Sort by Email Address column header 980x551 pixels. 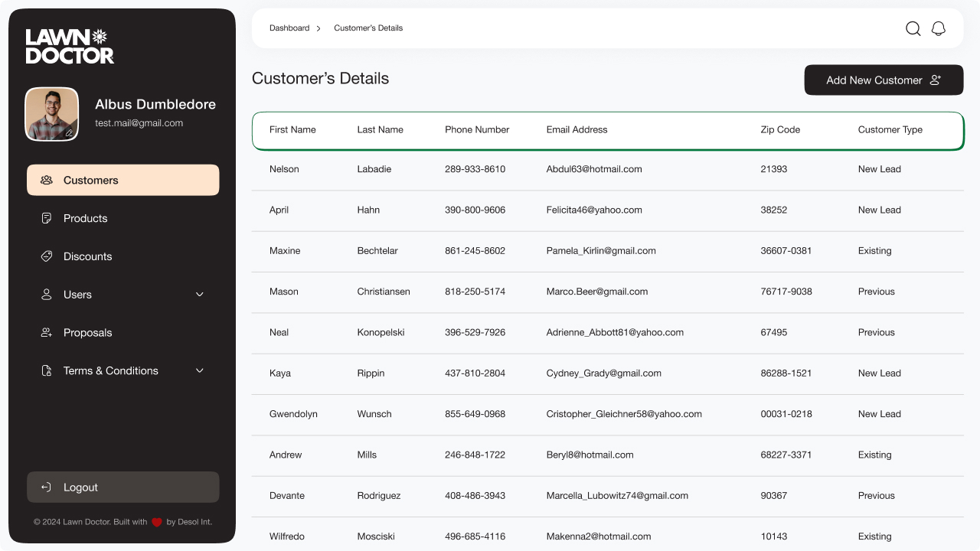577,130
